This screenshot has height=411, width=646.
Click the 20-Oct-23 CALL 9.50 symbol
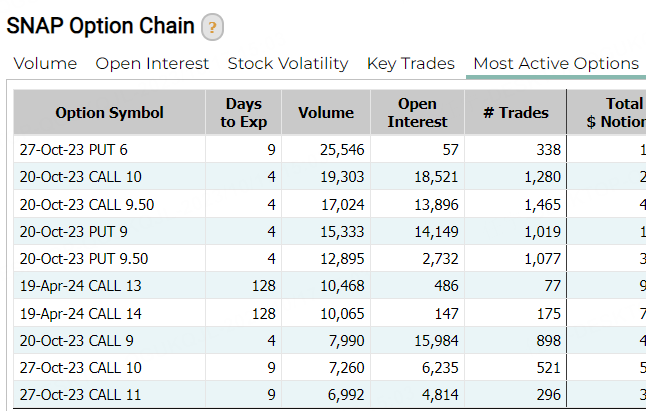(87, 204)
